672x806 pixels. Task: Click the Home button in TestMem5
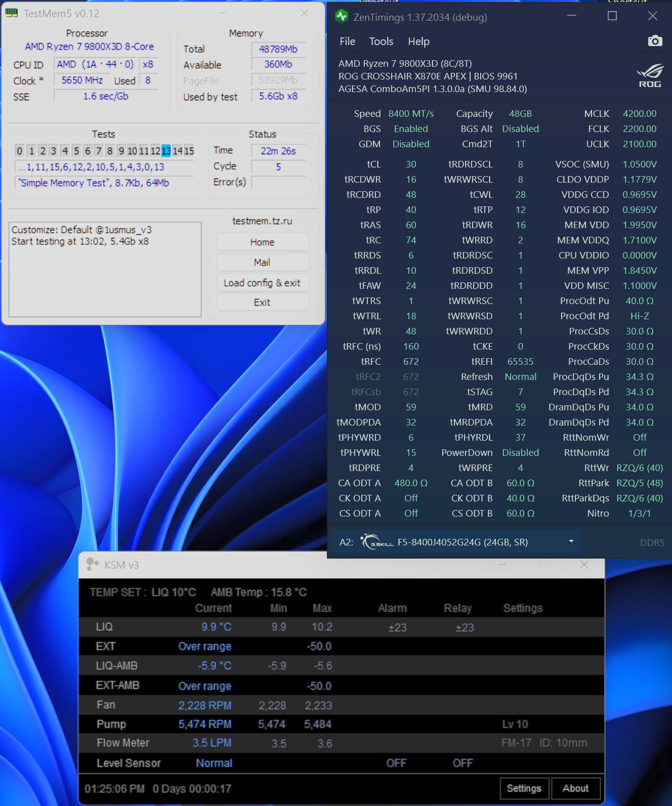click(263, 242)
